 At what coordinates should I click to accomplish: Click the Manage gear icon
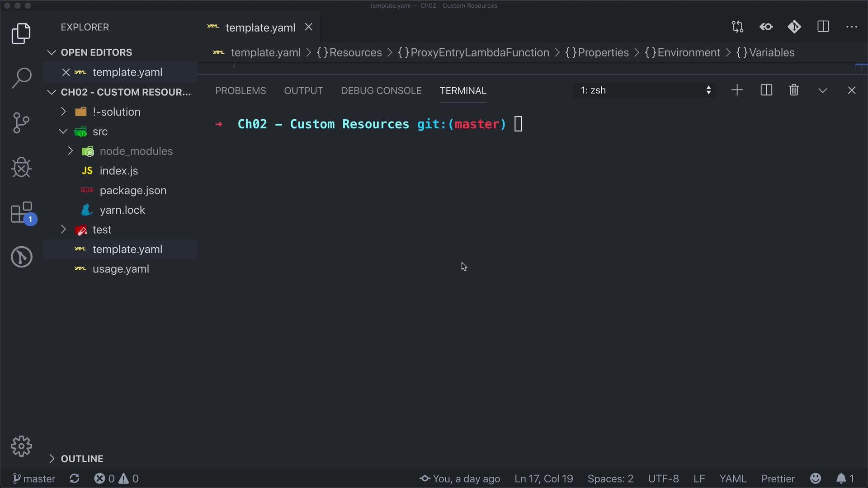click(x=21, y=446)
